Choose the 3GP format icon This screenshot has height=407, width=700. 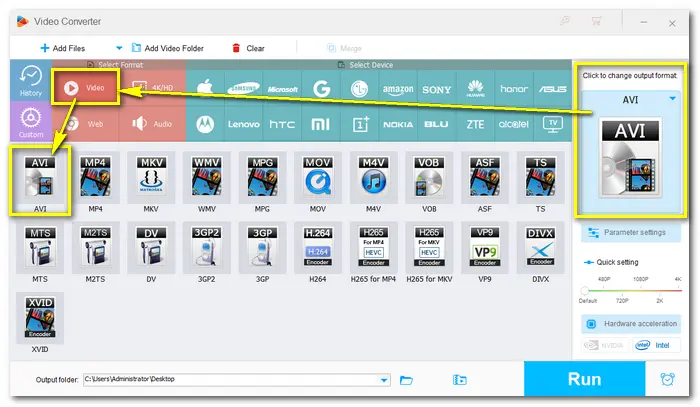[262, 248]
